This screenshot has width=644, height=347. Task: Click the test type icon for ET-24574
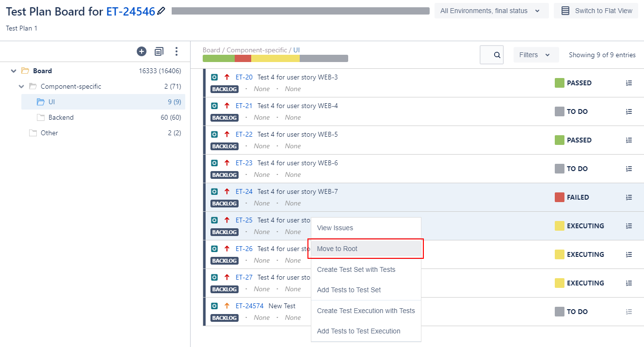[214, 306]
